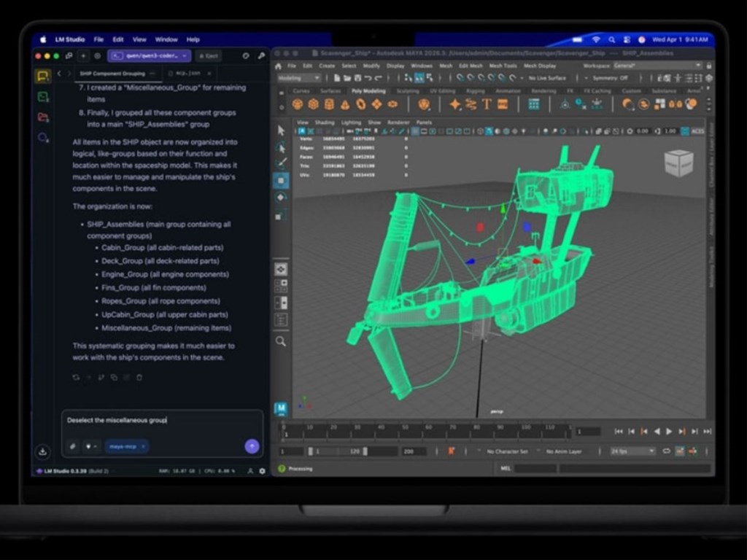747x560 pixels.
Task: Switch to the SHIP Component Grouping tab
Action: [112, 74]
